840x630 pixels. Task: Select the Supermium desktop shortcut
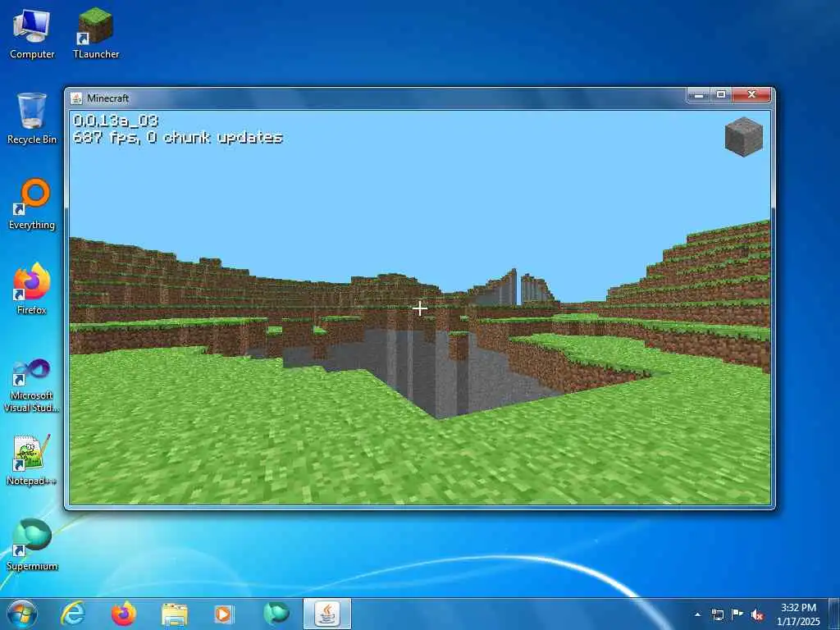[32, 545]
